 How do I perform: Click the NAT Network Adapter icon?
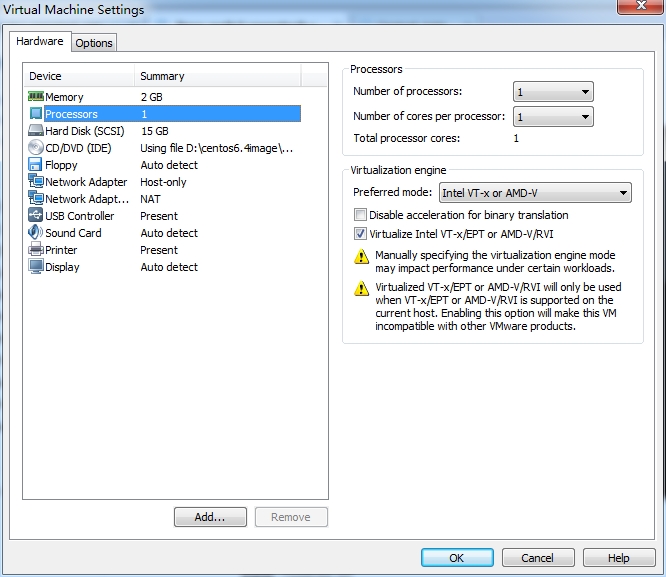tap(36, 198)
